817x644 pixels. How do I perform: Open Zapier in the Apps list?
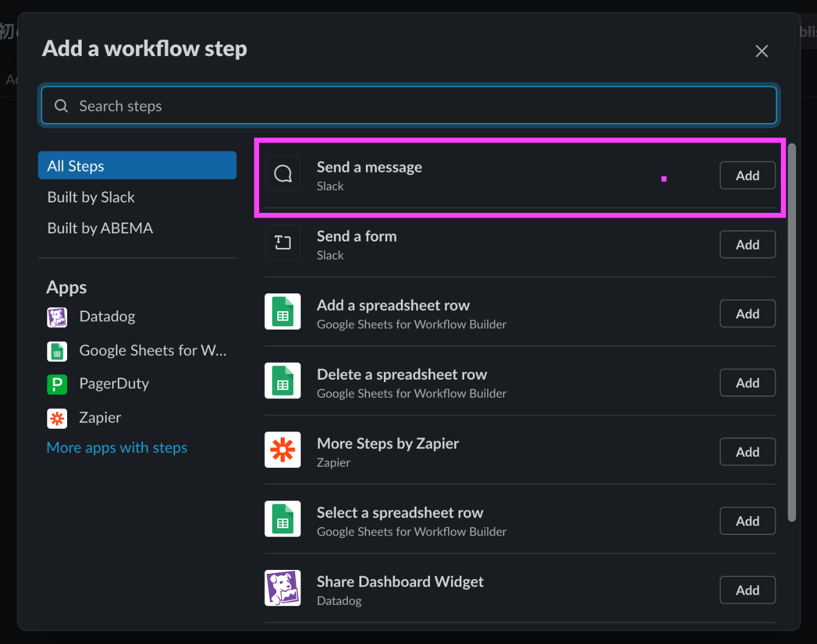(x=100, y=418)
